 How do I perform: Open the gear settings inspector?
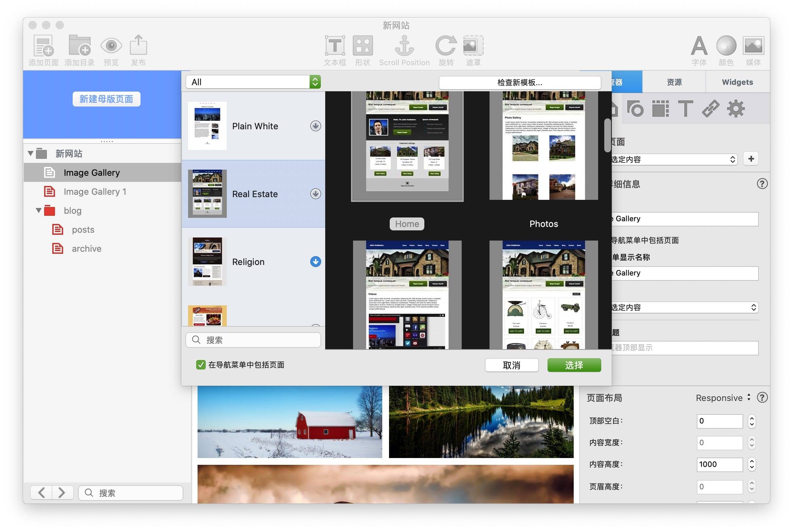pos(736,109)
